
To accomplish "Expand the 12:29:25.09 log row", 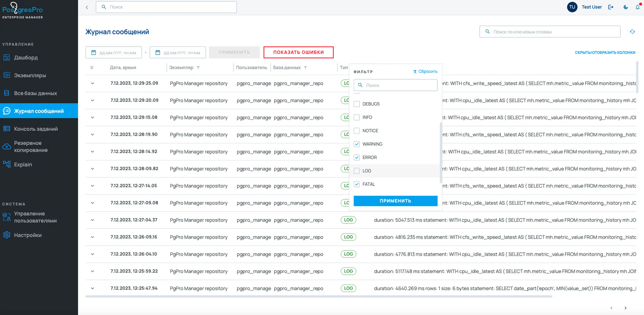I will coord(92,83).
